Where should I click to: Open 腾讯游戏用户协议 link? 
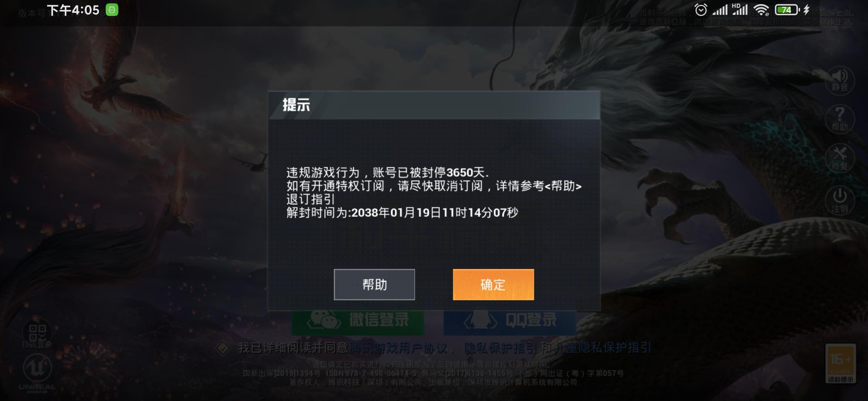pos(398,348)
